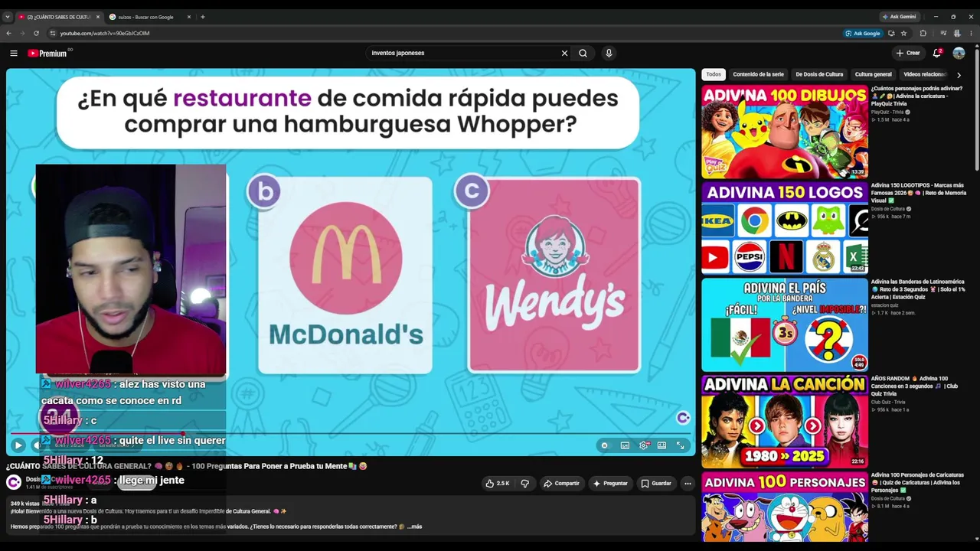Screen dimensions: 980x551
Task: Select the 'De Dosis de Cultura' chip
Action: pyautogui.click(x=819, y=74)
